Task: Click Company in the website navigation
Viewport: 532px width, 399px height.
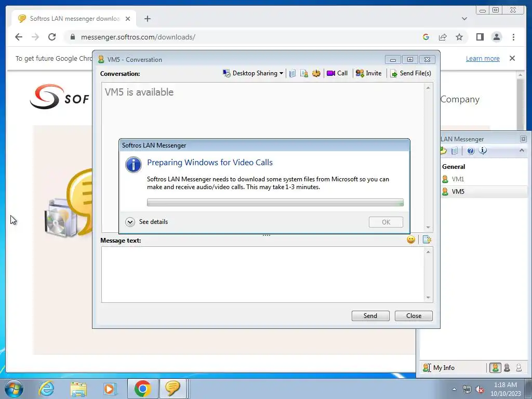Action: coord(460,99)
